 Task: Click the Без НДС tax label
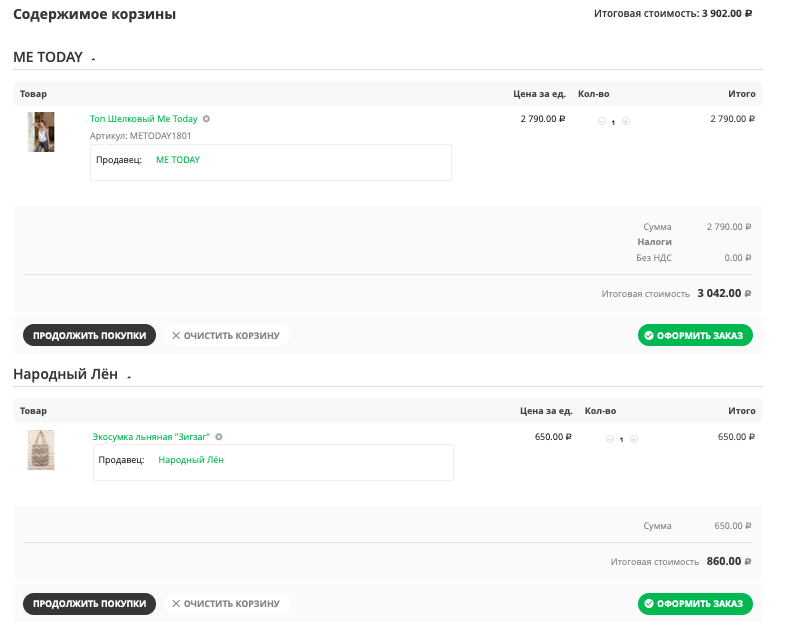[654, 258]
